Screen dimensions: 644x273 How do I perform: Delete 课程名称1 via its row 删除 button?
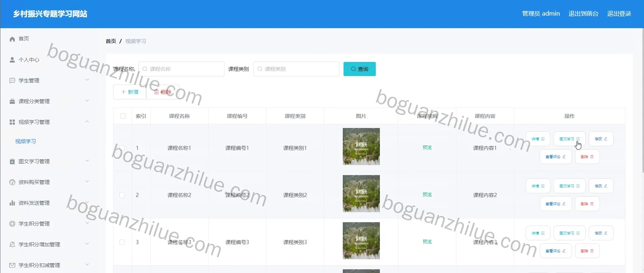(x=587, y=157)
